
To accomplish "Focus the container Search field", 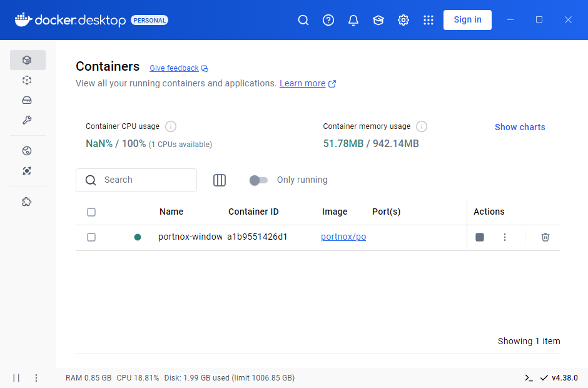I will tap(136, 180).
